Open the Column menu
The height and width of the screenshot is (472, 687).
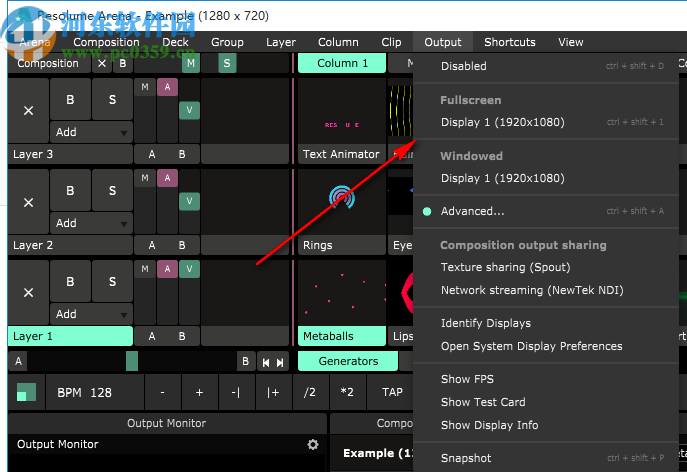pos(338,42)
